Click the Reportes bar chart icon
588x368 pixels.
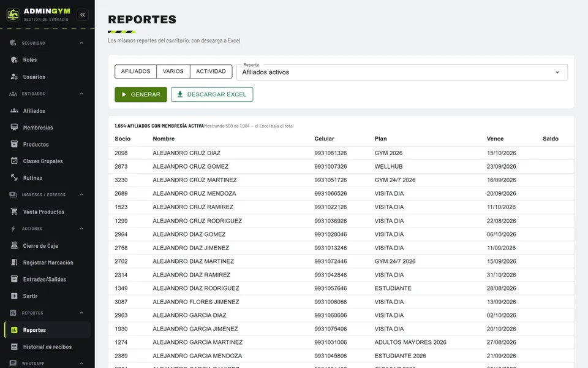pos(14,330)
